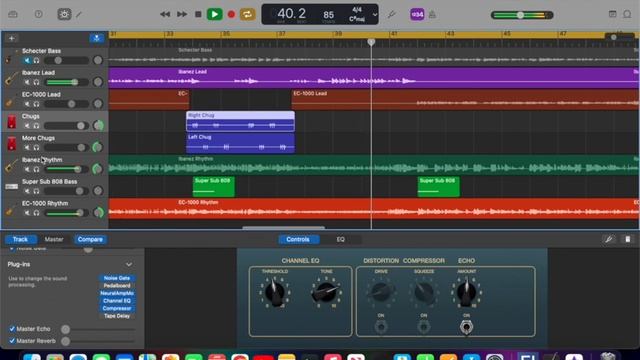This screenshot has height=360, width=640.
Task: Select the second Super Sub 808 region
Action: [438, 187]
